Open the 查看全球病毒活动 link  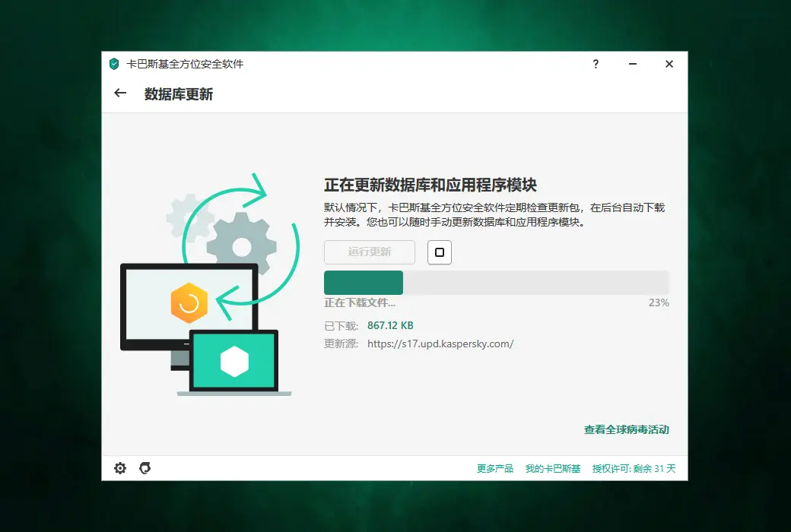627,429
